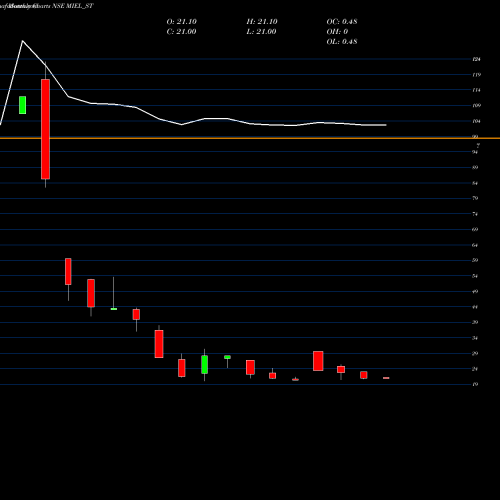Click the high price text "H: 21.10"
The width and height of the screenshot is (500, 500).
coord(262,22)
